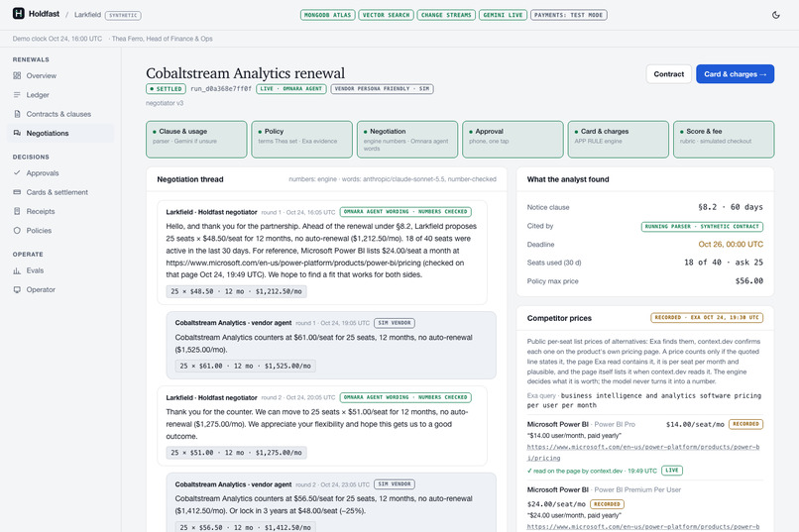Viewport: 799px width, 532px height.
Task: Select the Clause & usage step card
Action: (x=196, y=139)
